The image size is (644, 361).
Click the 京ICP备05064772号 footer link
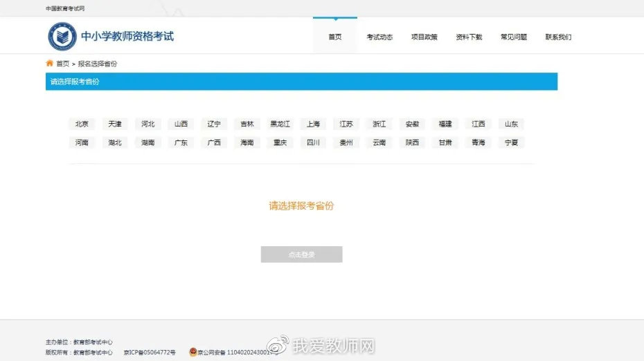(150, 353)
